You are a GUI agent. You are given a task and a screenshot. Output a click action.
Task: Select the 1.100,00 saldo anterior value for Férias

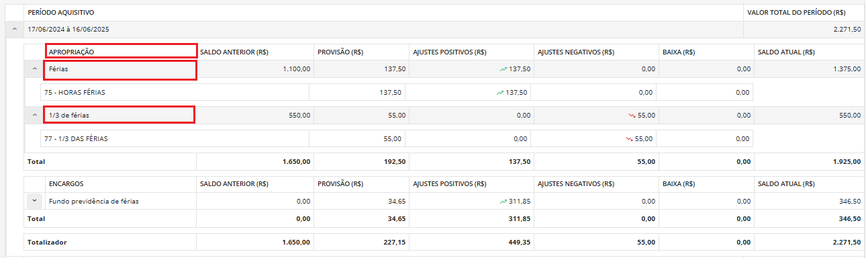296,69
